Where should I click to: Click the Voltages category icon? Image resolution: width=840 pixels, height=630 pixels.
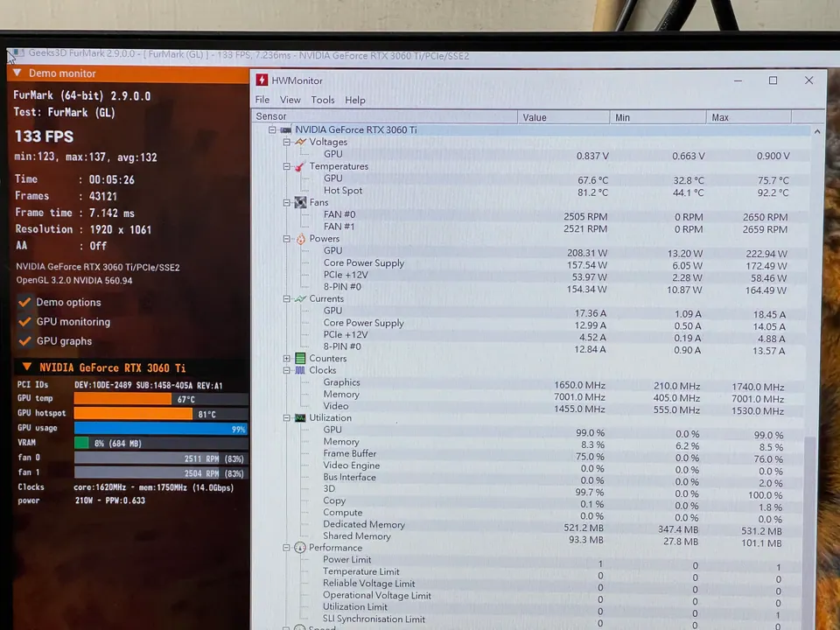pos(300,142)
